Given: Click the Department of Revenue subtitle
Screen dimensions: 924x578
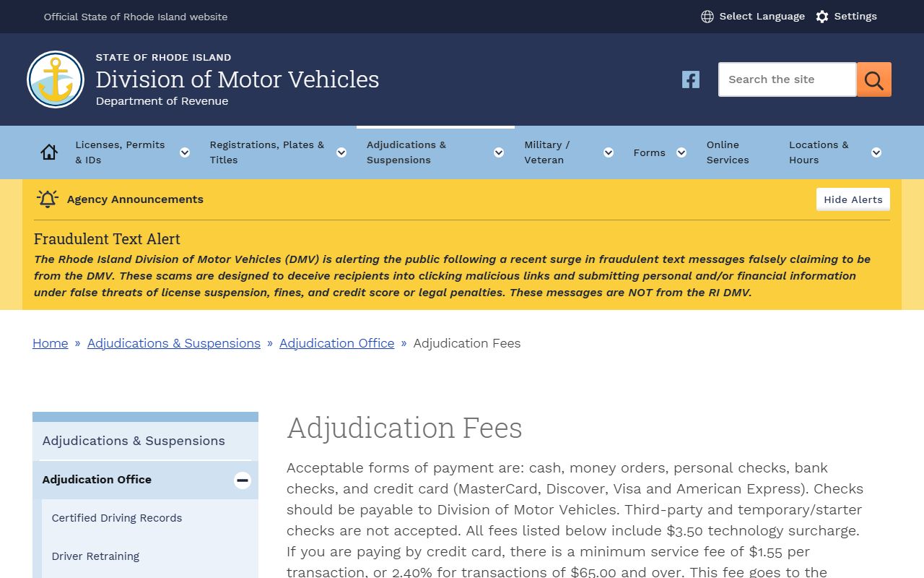Looking at the screenshot, I should click(162, 101).
